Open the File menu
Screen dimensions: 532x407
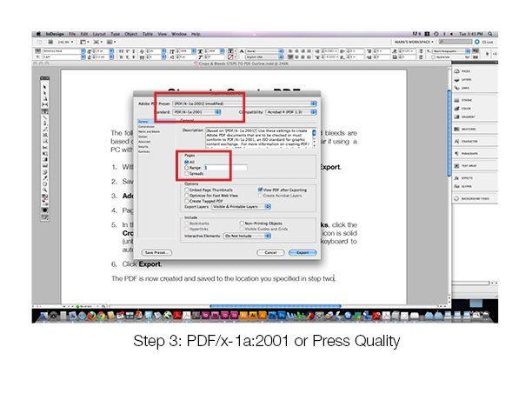72,34
